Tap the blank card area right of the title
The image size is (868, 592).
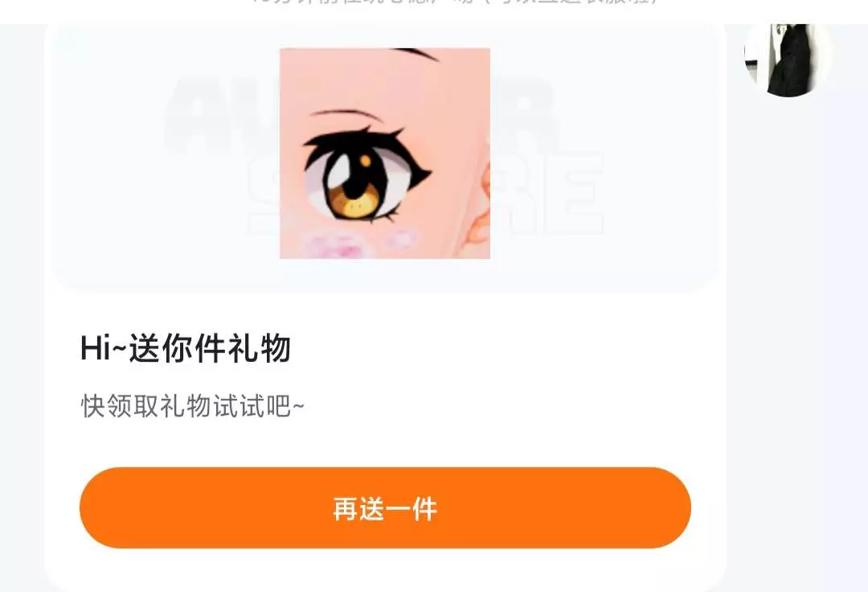coord(498,348)
